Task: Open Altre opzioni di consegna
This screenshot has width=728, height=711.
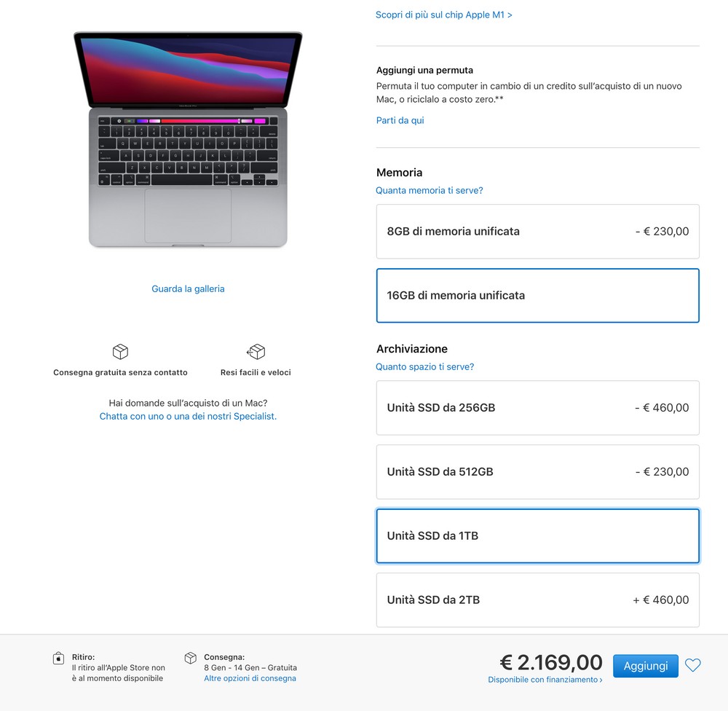Action: (250, 678)
